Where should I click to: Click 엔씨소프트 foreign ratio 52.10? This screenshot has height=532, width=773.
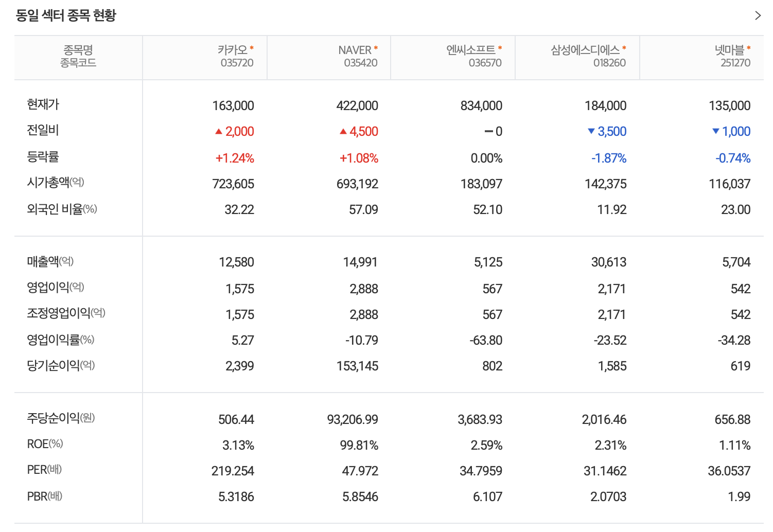pos(487,209)
